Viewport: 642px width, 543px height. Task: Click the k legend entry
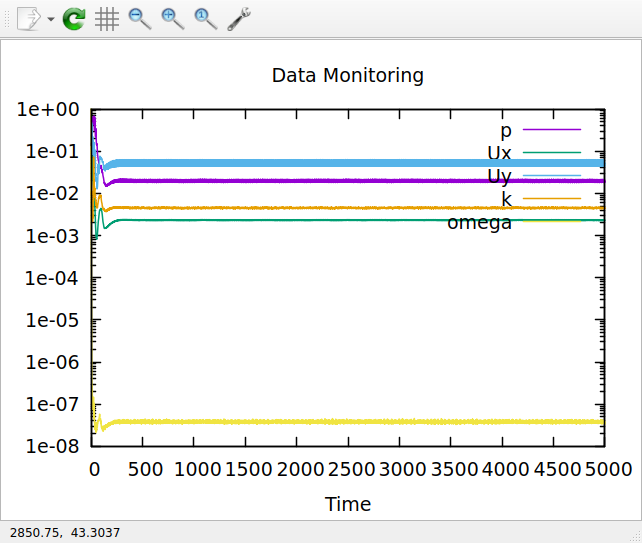tap(506, 199)
